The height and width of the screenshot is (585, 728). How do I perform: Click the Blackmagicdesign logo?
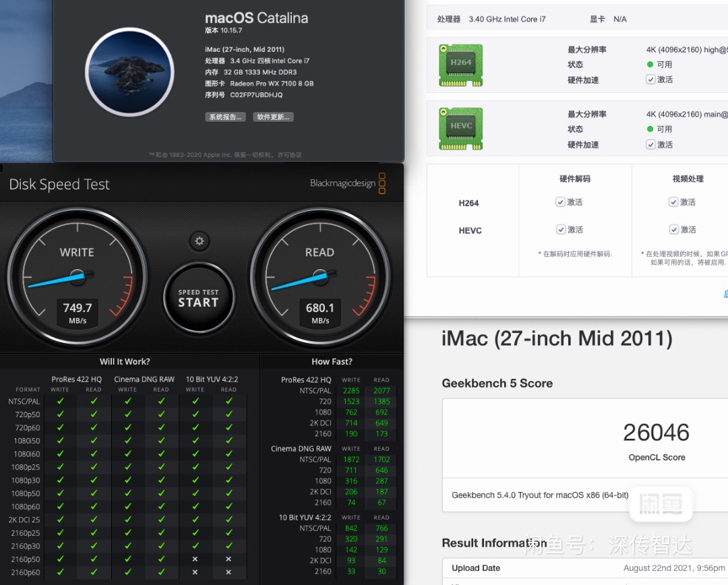(x=348, y=183)
